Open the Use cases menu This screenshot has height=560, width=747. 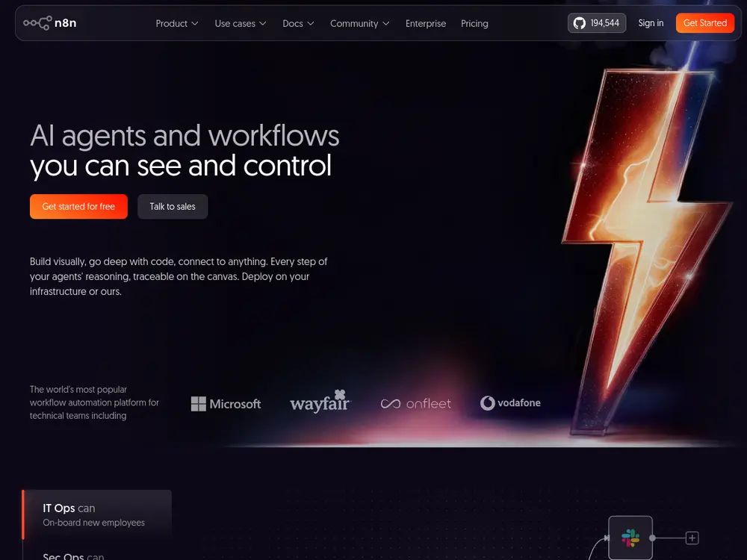point(240,23)
